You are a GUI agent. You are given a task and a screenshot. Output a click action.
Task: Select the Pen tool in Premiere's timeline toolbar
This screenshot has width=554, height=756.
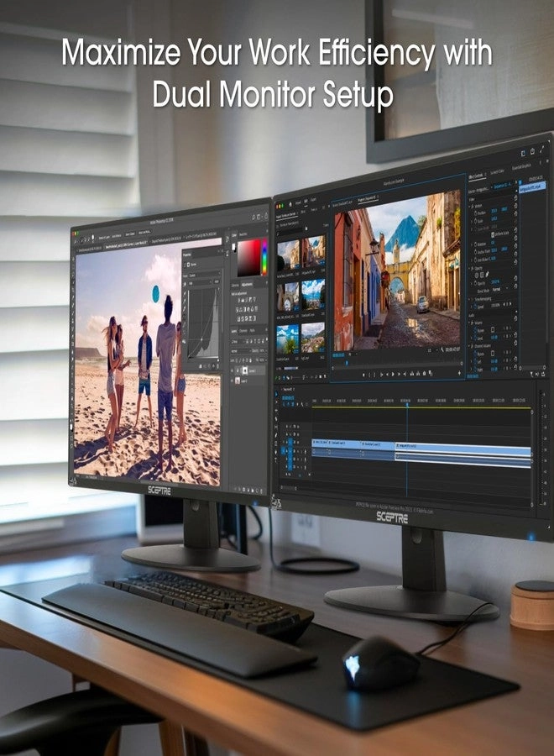(277, 435)
